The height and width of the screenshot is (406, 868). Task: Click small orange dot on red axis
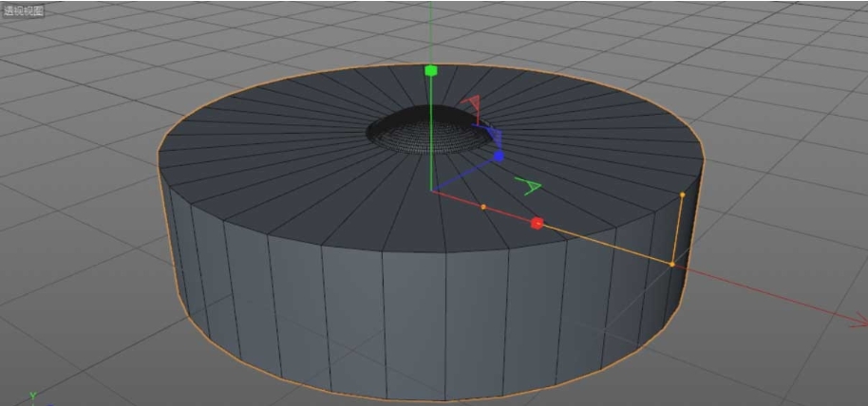(x=482, y=206)
